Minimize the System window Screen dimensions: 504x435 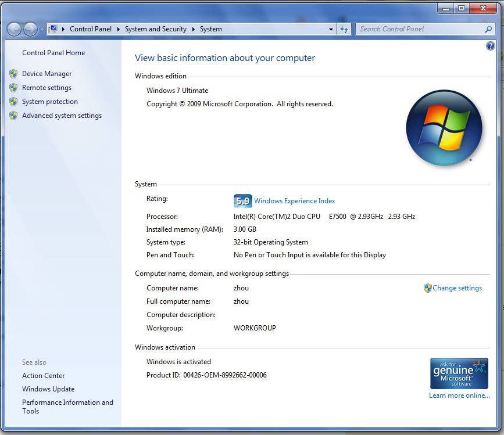tap(446, 9)
